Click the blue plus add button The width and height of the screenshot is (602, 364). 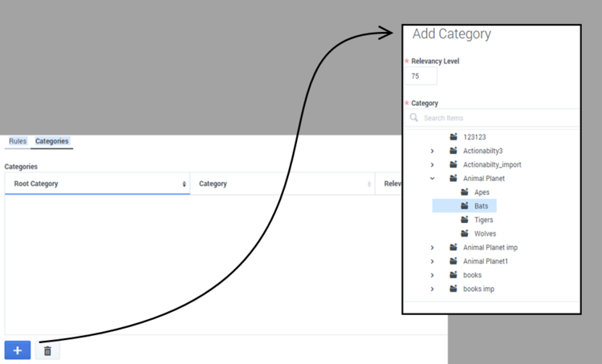18,350
